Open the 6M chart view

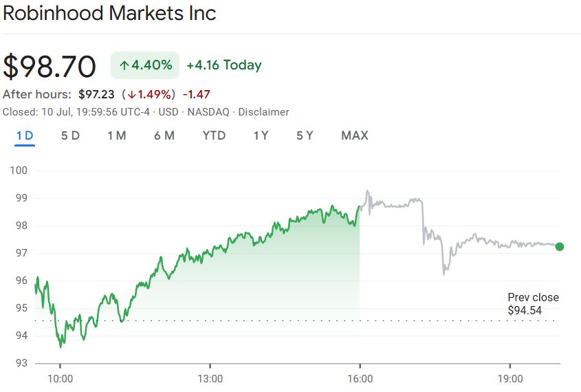[x=164, y=135]
